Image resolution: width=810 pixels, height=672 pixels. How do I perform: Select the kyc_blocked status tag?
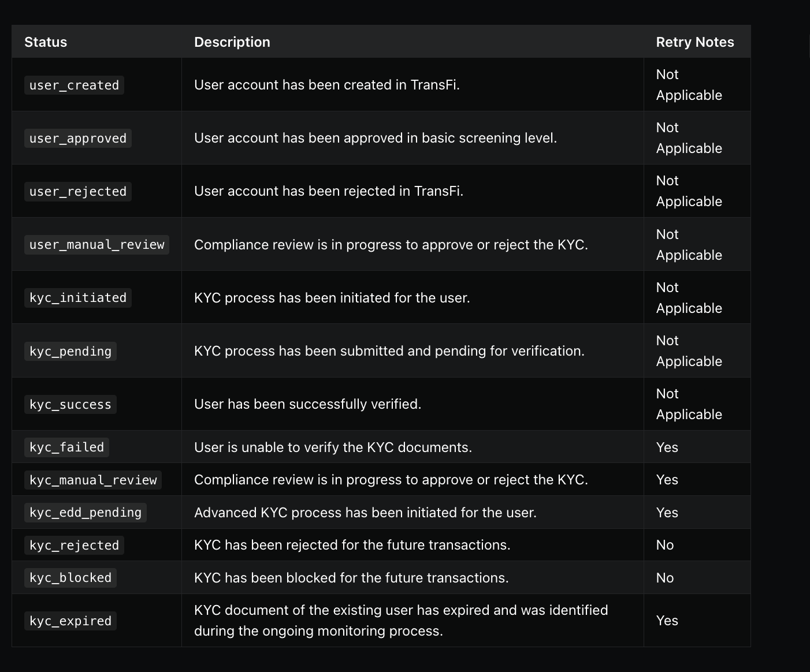(x=70, y=577)
